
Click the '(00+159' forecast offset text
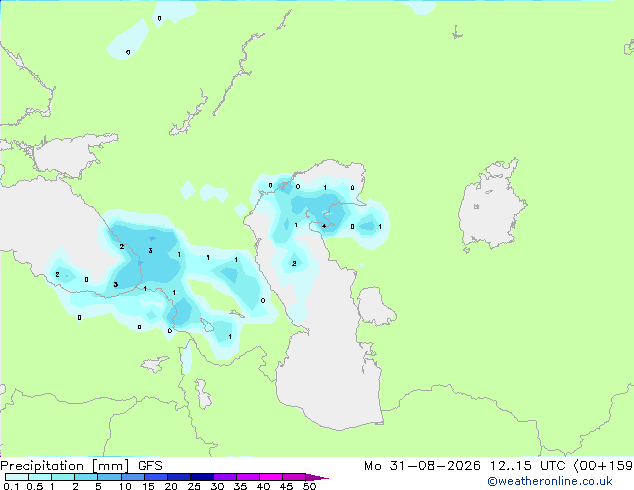point(603,466)
